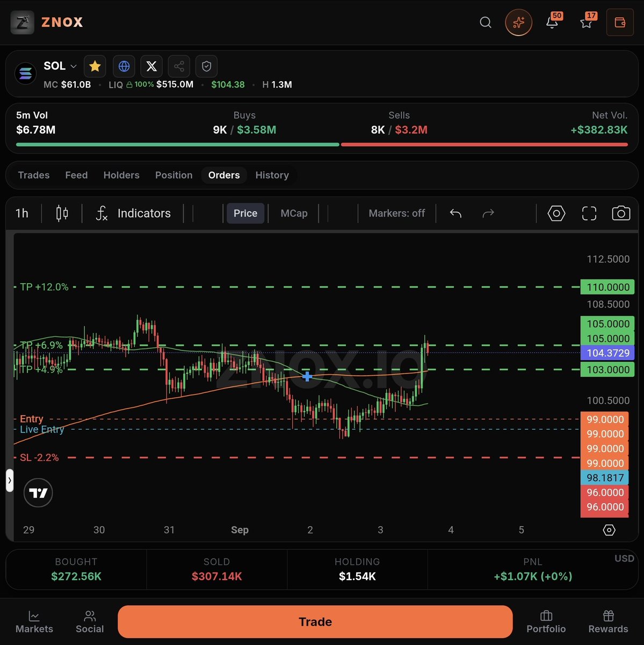Image resolution: width=644 pixels, height=645 pixels.
Task: Click the red sells volume bar
Action: [x=484, y=145]
